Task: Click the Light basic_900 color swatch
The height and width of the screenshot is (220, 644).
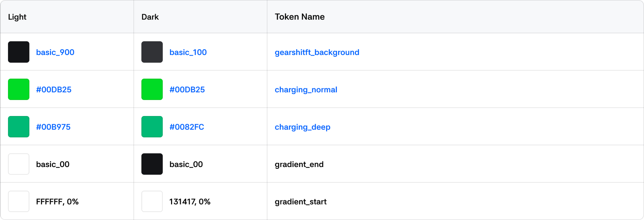Action: [x=19, y=52]
